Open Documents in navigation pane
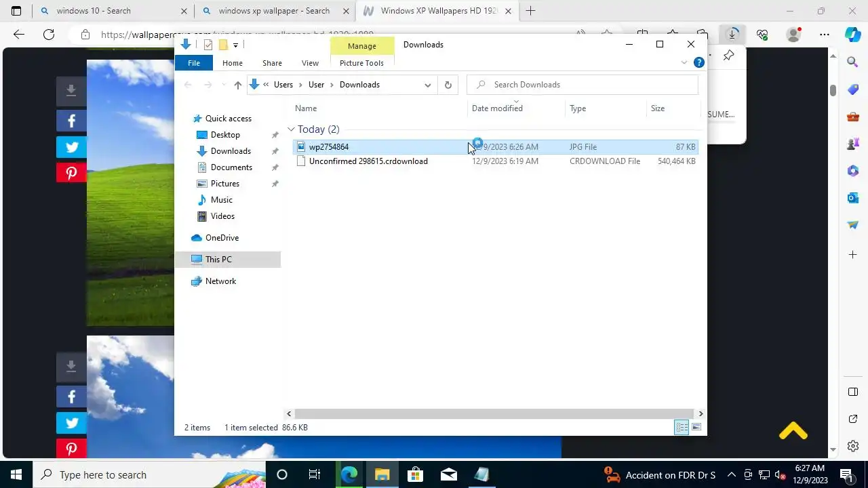The image size is (868, 488). click(231, 167)
